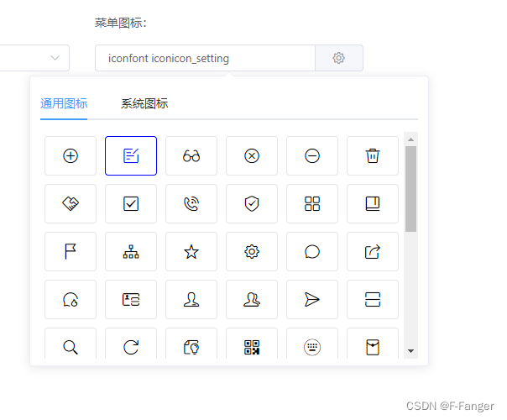Switch to the 通用图标 tab
The width and height of the screenshot is (507, 420).
64,104
